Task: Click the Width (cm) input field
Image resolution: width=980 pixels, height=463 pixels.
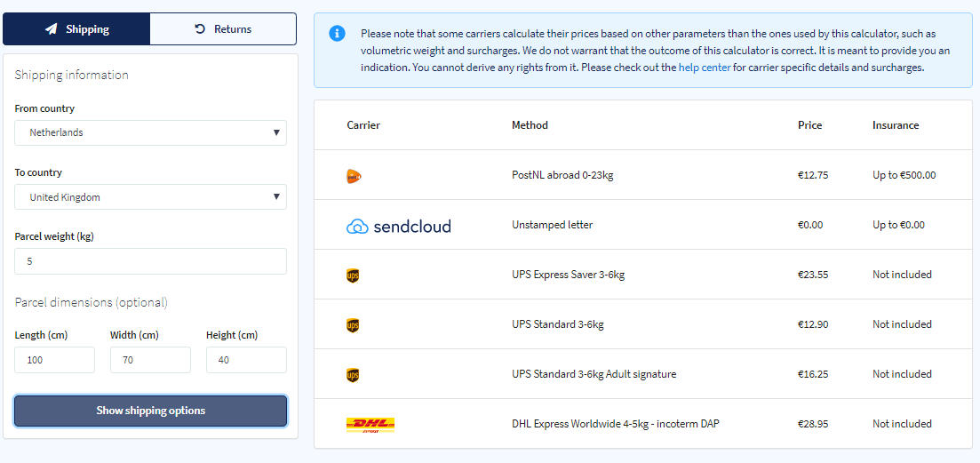Action: point(151,360)
